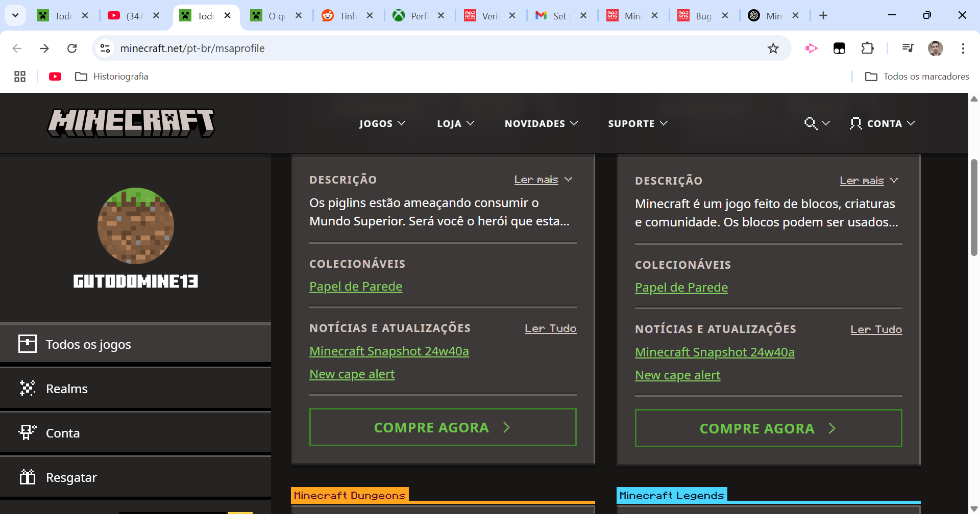Select Todos os jogos in sidebar
Viewport: 980px width, 514px height.
(x=135, y=344)
